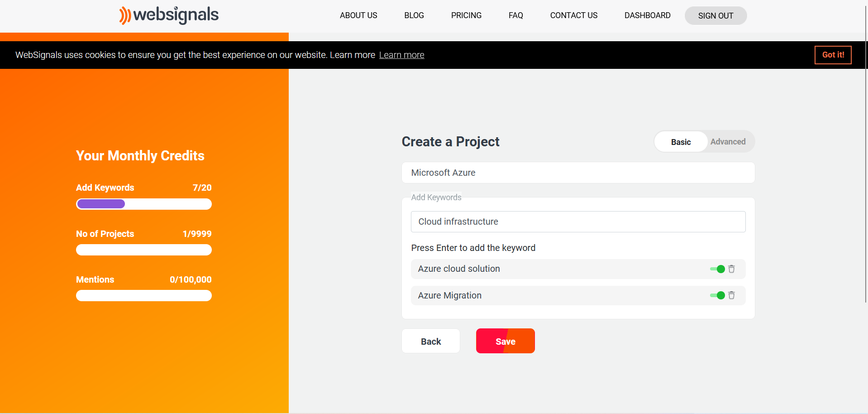This screenshot has width=868, height=414.
Task: Delete the Azure cloud solution keyword
Action: coord(731,269)
